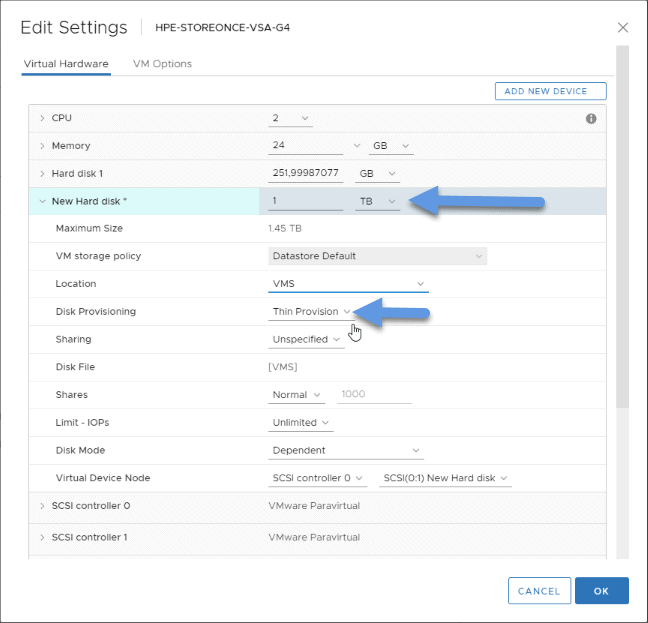Click the ADD NEW DEVICE button
This screenshot has width=648, height=623.
tap(550, 91)
